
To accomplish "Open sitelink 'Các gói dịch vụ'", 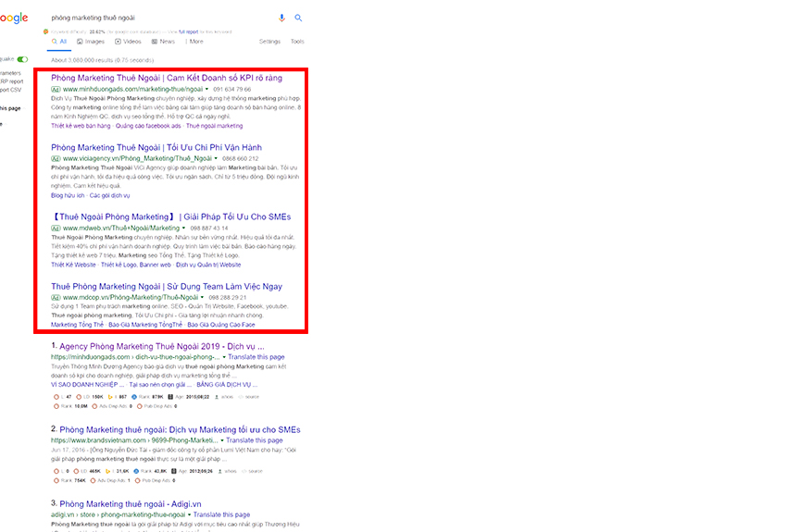I will [109, 195].
